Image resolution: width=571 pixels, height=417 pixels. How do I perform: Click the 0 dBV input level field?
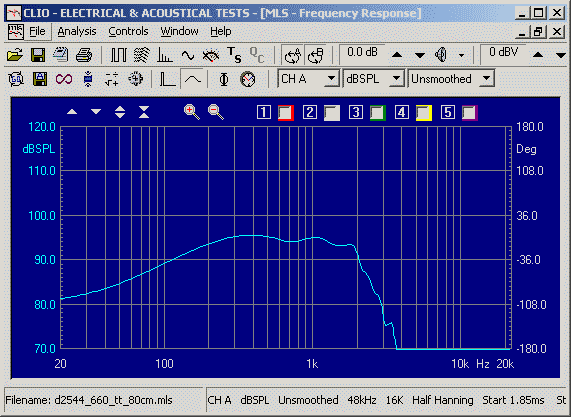point(503,54)
